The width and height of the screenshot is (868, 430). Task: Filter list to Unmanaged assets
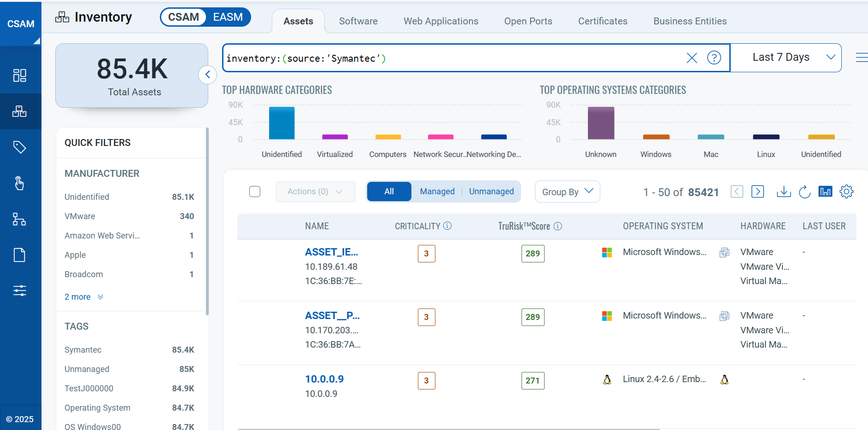[x=491, y=192]
